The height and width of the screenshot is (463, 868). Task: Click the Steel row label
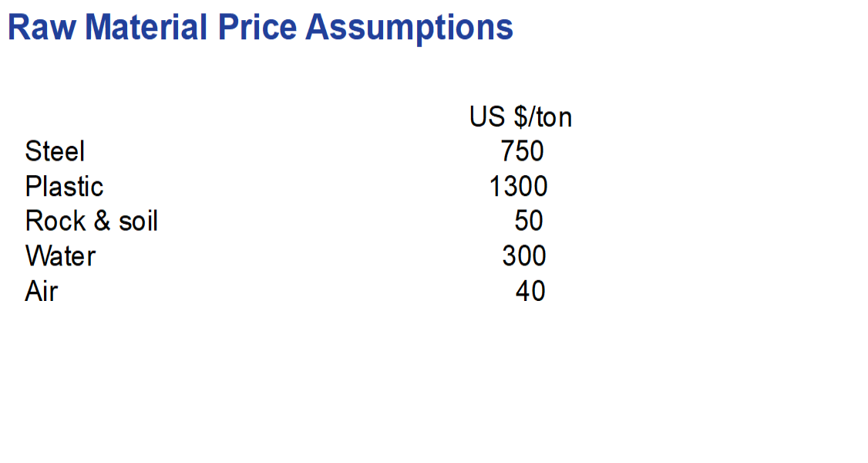pos(55,151)
